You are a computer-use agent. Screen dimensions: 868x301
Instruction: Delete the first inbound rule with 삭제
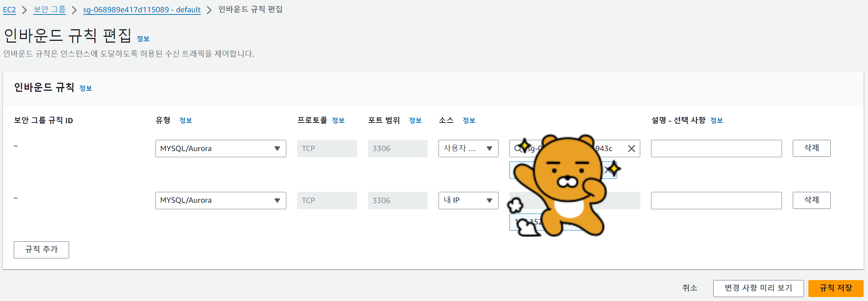pyautogui.click(x=812, y=148)
